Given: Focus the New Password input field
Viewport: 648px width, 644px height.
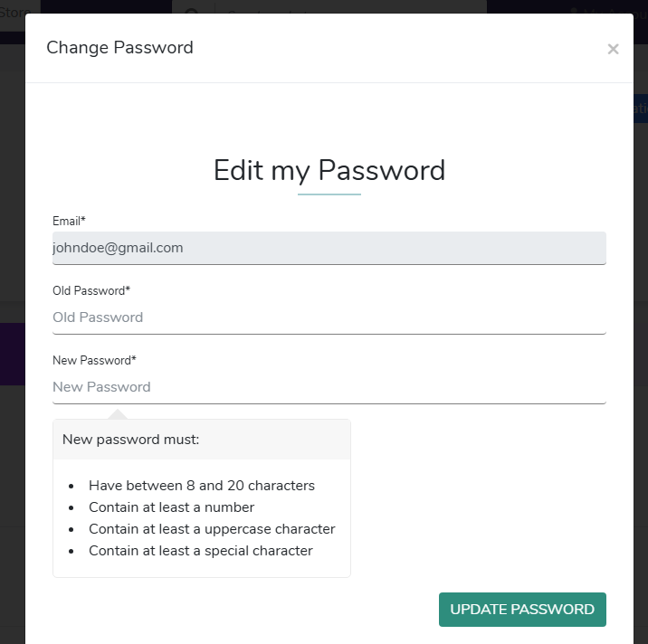Looking at the screenshot, I should pyautogui.click(x=329, y=387).
